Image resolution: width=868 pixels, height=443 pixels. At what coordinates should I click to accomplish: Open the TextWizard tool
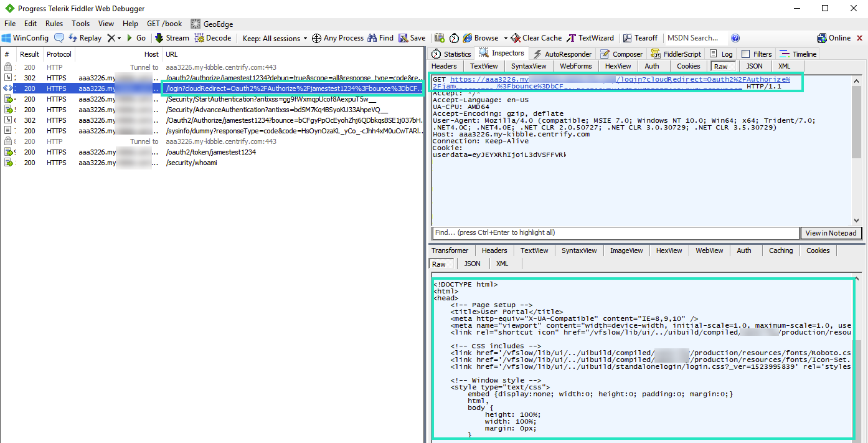click(590, 38)
